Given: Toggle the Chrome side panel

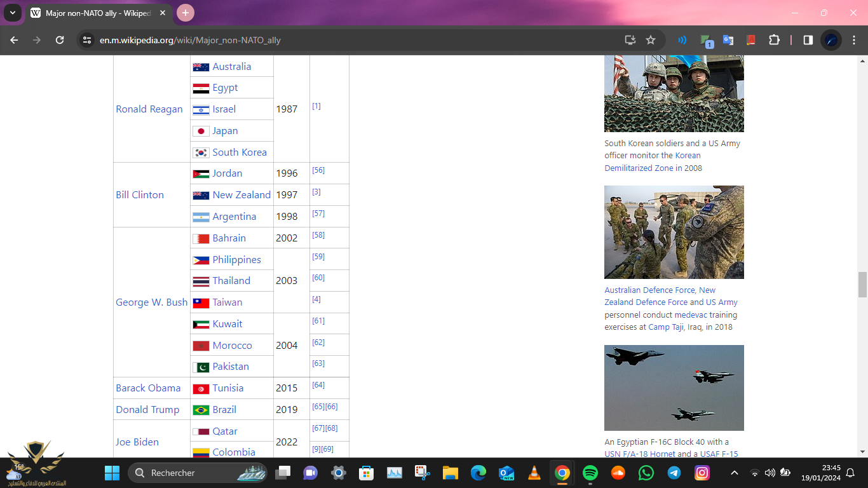Looking at the screenshot, I should click(x=808, y=40).
